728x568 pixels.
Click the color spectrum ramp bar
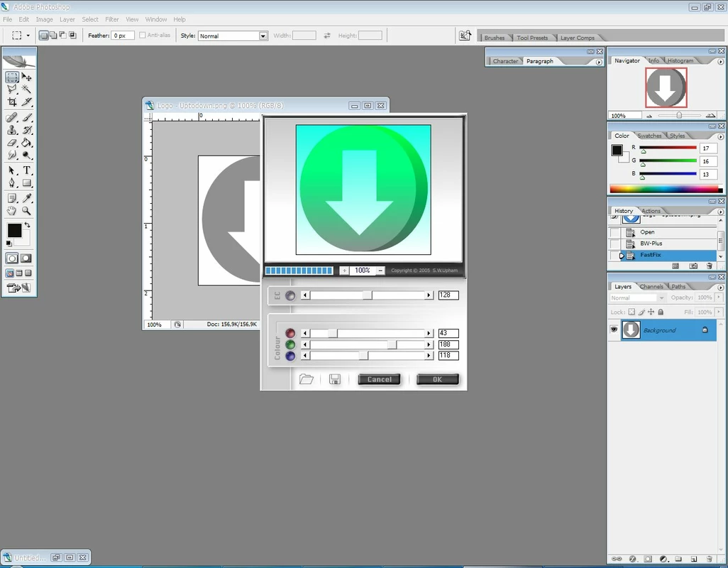click(666, 189)
